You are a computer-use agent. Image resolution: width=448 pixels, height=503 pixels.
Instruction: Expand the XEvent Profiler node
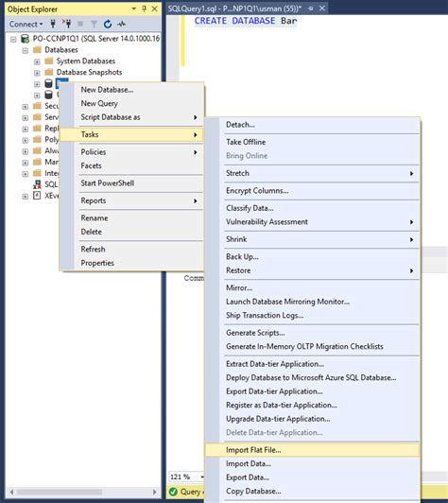click(x=26, y=197)
